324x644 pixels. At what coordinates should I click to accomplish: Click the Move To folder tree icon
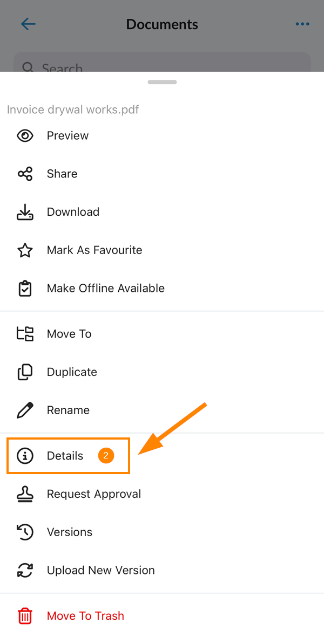[25, 334]
